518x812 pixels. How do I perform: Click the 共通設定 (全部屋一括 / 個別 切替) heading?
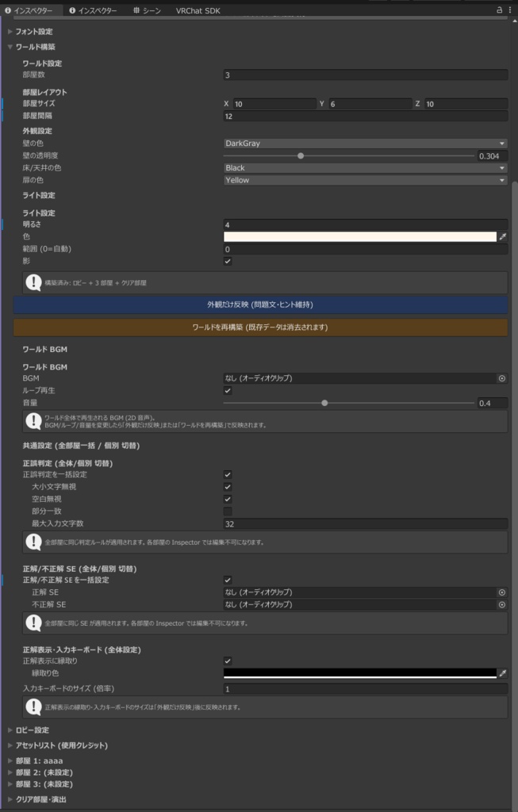pos(81,446)
